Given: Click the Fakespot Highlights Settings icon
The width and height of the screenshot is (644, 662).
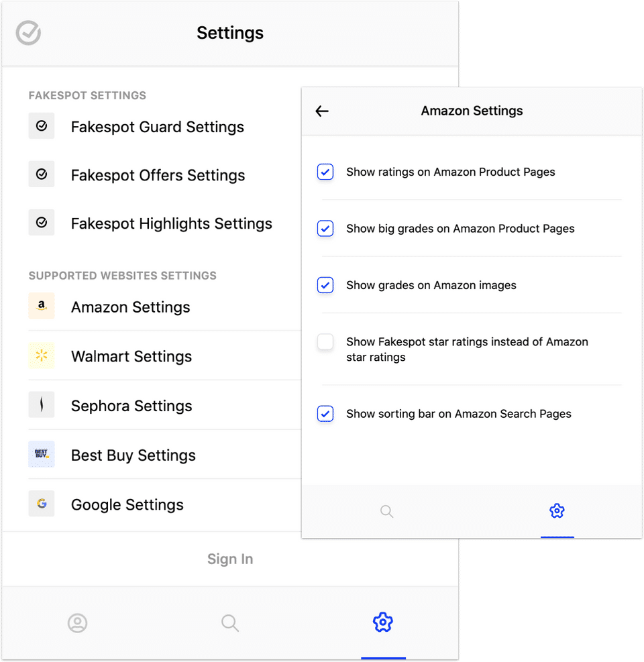Looking at the screenshot, I should point(42,222).
